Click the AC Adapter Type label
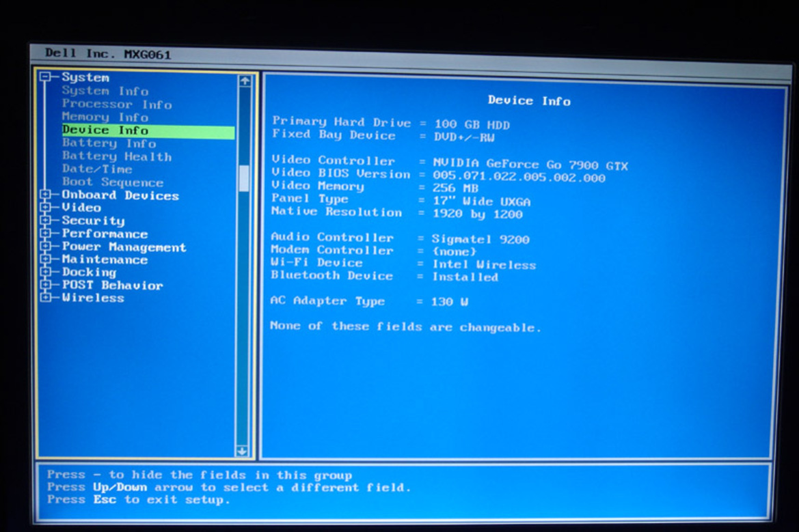This screenshot has width=799, height=532. (x=327, y=301)
